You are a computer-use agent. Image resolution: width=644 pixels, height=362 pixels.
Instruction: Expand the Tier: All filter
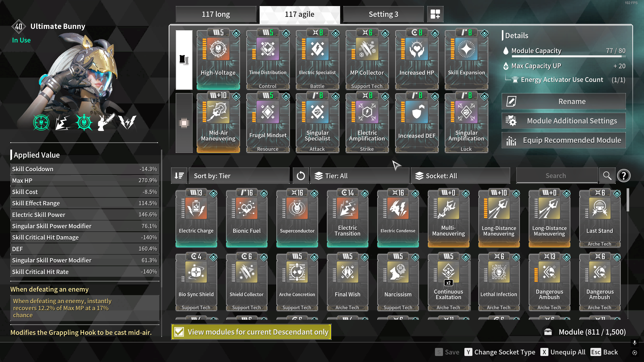pyautogui.click(x=359, y=176)
